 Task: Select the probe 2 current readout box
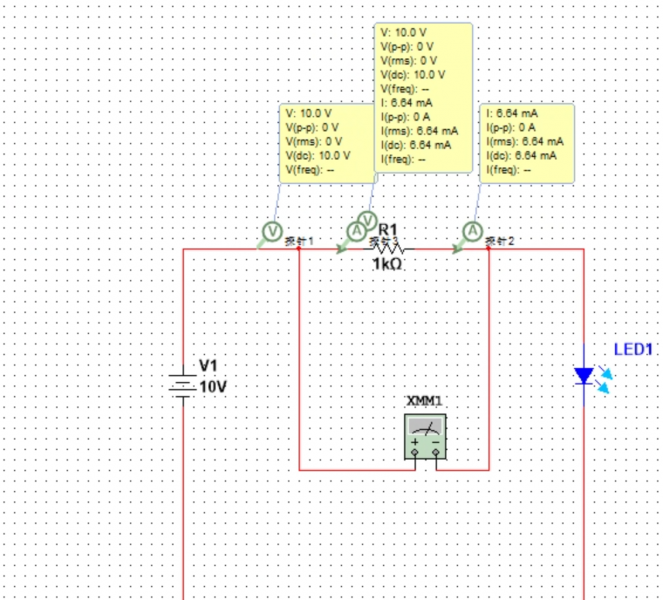click(x=527, y=143)
